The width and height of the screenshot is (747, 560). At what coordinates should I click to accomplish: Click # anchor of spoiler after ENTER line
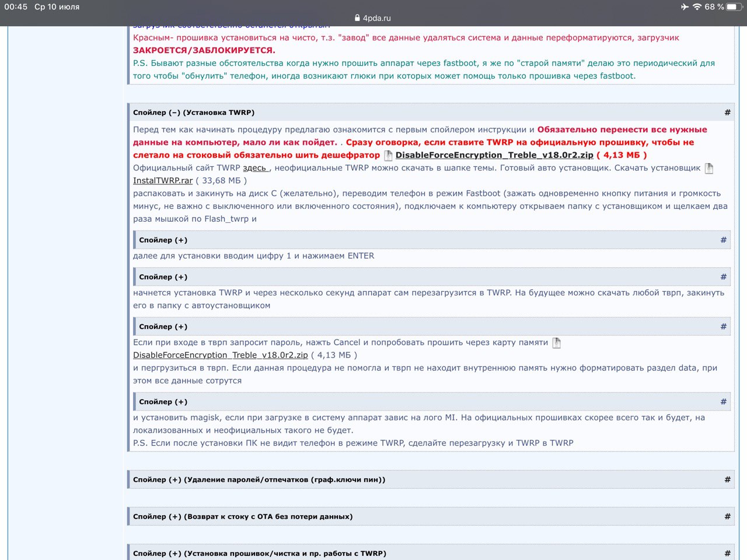[x=723, y=277]
